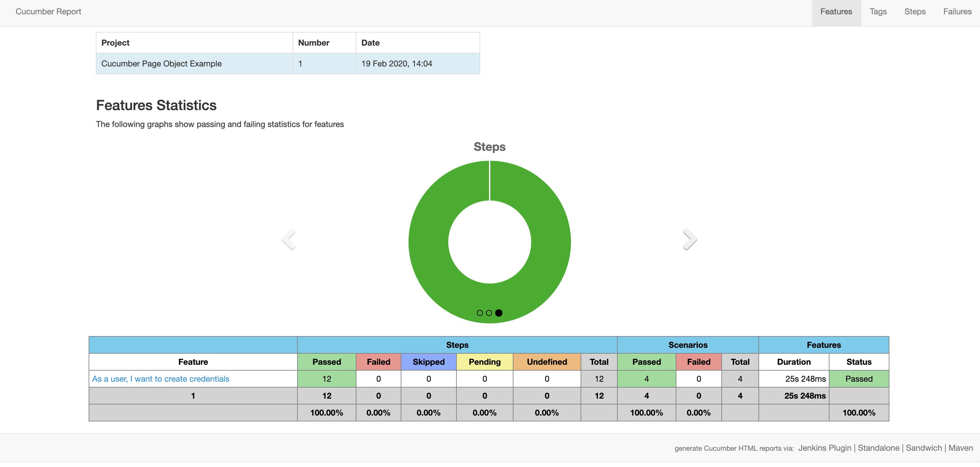Image resolution: width=980 pixels, height=467 pixels.
Task: Open the Jenkins Plugin link
Action: 824,448
